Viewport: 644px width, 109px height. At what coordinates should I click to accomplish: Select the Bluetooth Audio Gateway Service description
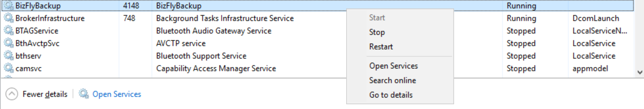[214, 31]
